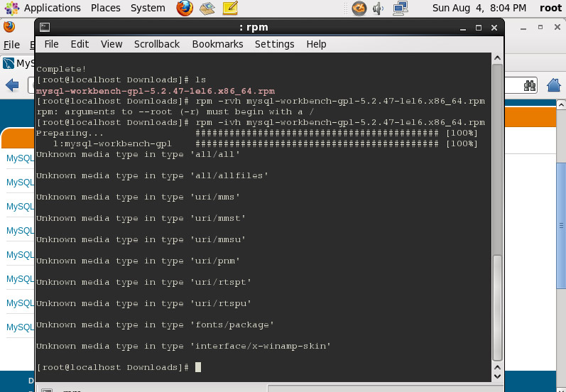Click the 'interface/x-winamp-skin' warning line
566x392 pixels.
[183, 346]
